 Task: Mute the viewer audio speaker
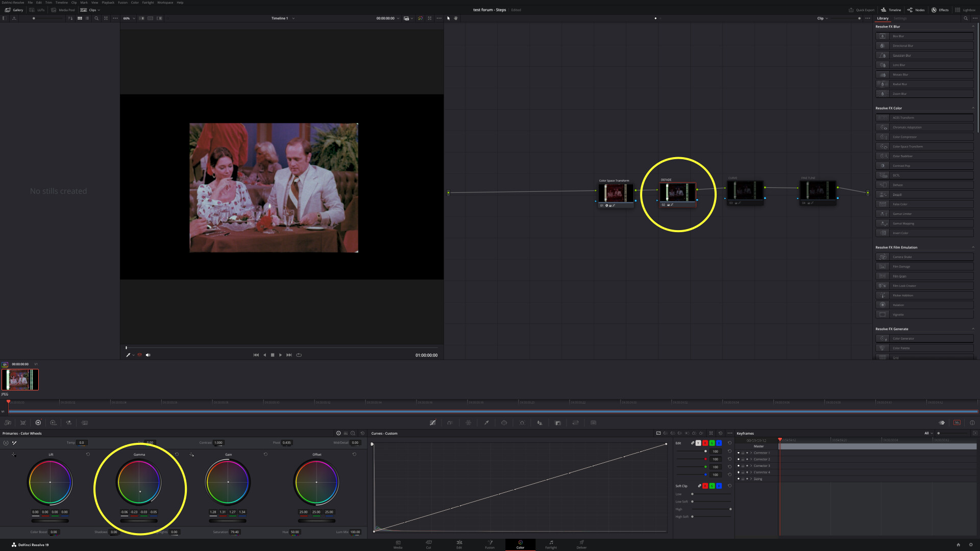148,355
